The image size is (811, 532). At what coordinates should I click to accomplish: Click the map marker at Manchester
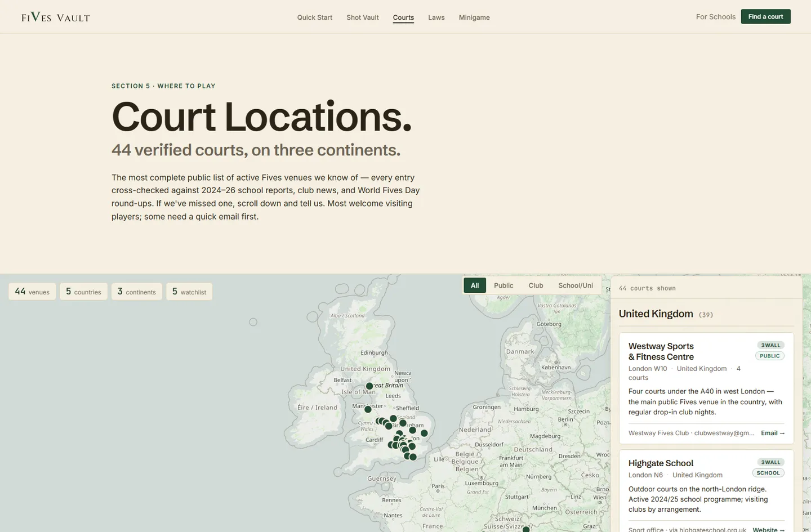click(x=368, y=409)
